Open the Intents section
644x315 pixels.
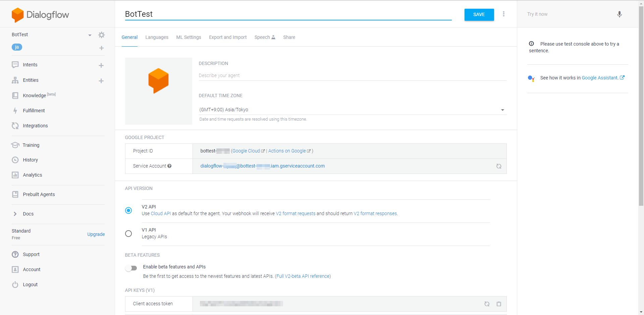[30, 65]
